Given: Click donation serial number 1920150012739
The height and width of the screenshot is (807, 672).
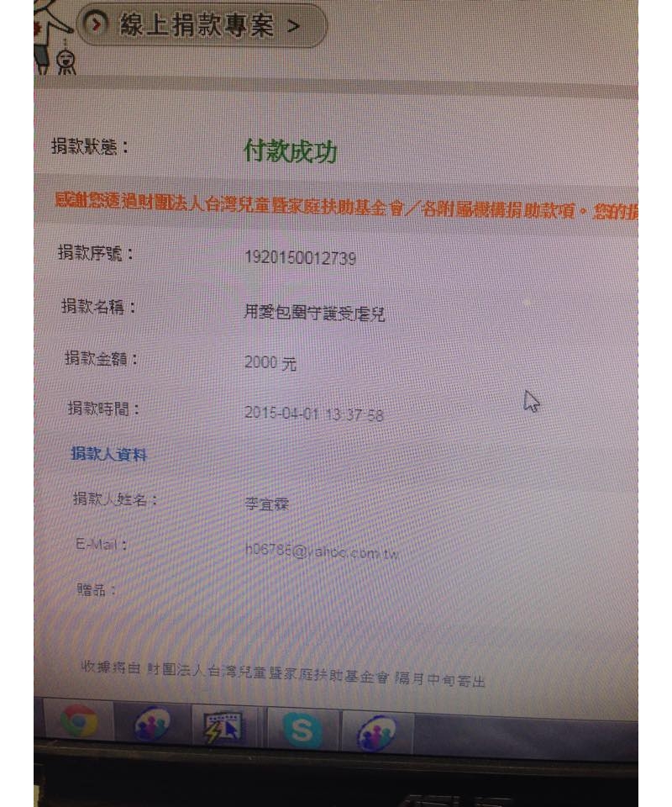Looking at the screenshot, I should 300,257.
